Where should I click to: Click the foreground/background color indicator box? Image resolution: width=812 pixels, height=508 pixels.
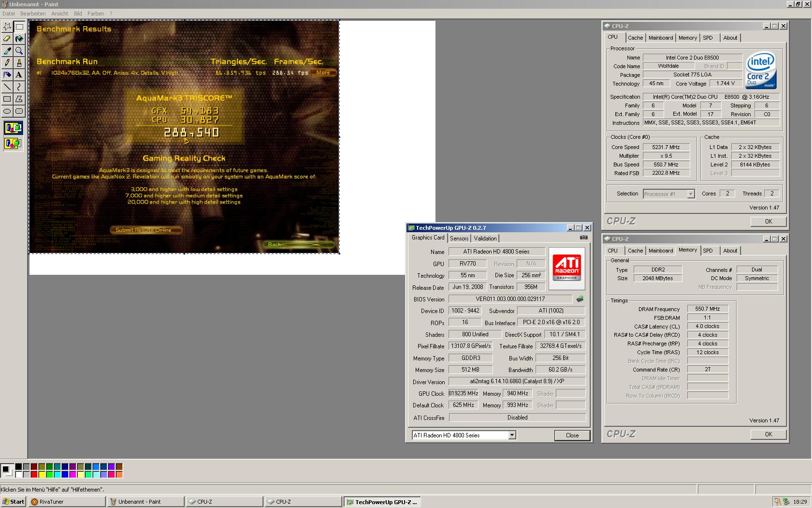click(x=7, y=470)
